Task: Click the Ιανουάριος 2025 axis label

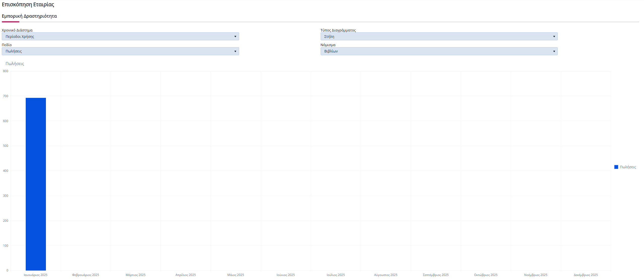Action: (x=36, y=275)
